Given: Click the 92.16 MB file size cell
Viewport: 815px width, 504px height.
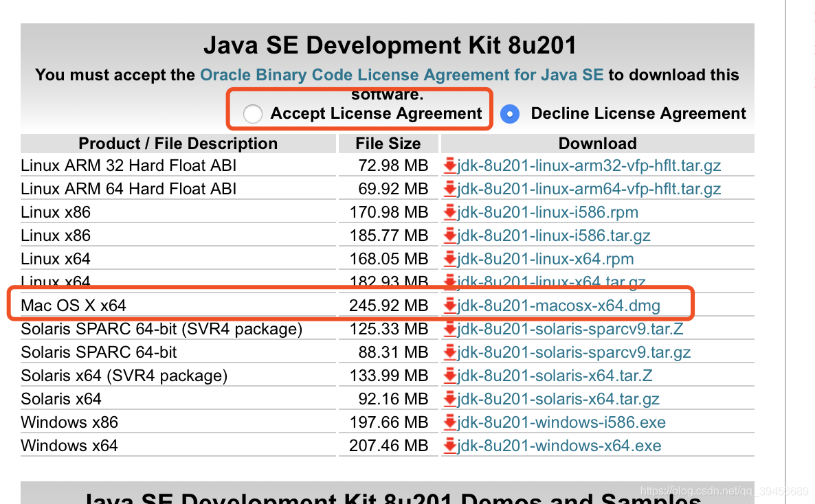Looking at the screenshot, I should (388, 399).
